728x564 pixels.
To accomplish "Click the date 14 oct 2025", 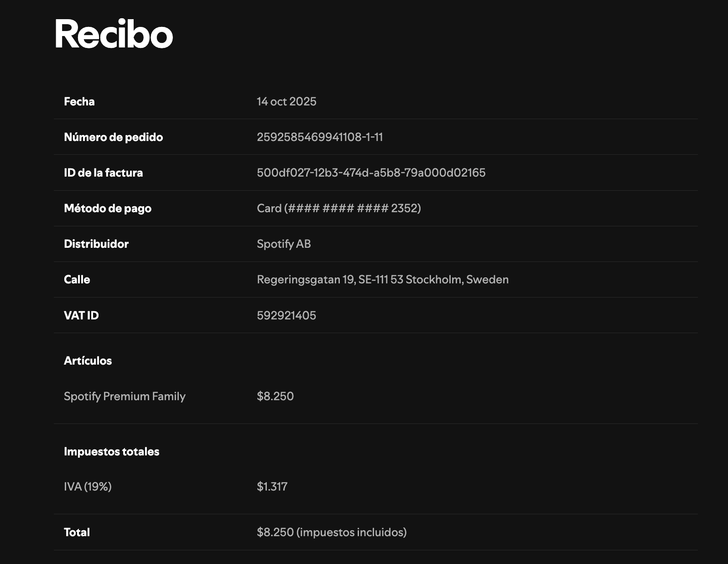I will click(286, 101).
